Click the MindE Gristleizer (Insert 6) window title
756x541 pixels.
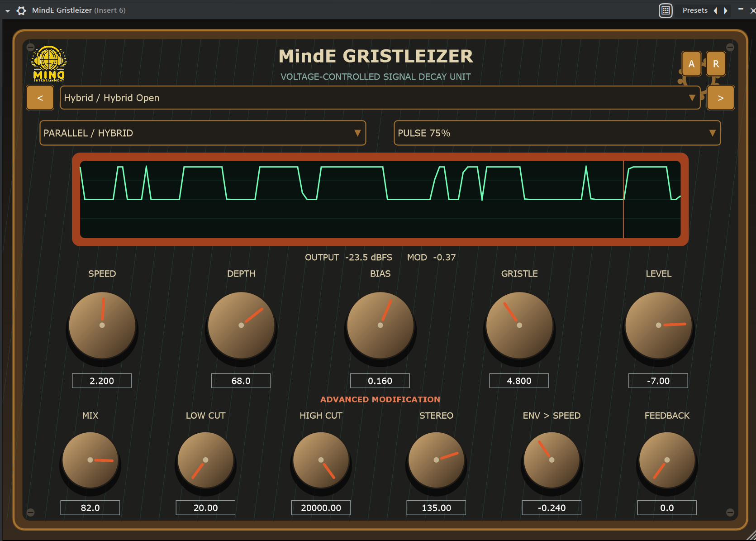[x=79, y=10]
